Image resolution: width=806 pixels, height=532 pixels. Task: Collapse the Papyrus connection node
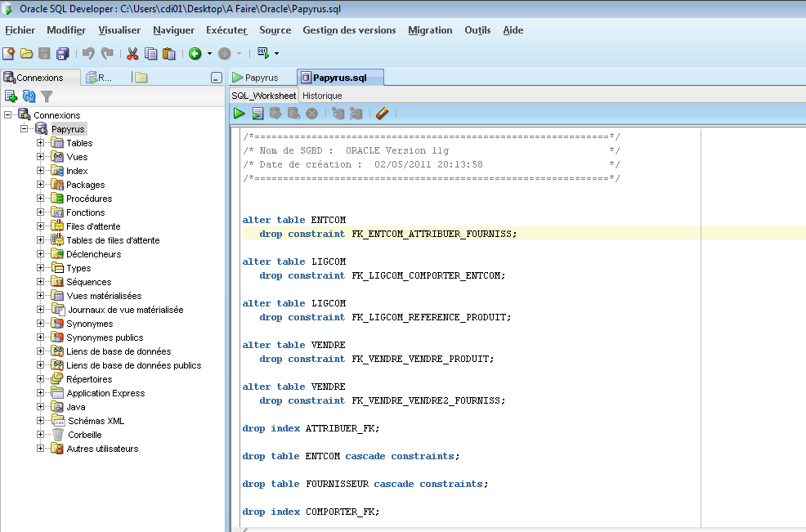tap(25, 129)
